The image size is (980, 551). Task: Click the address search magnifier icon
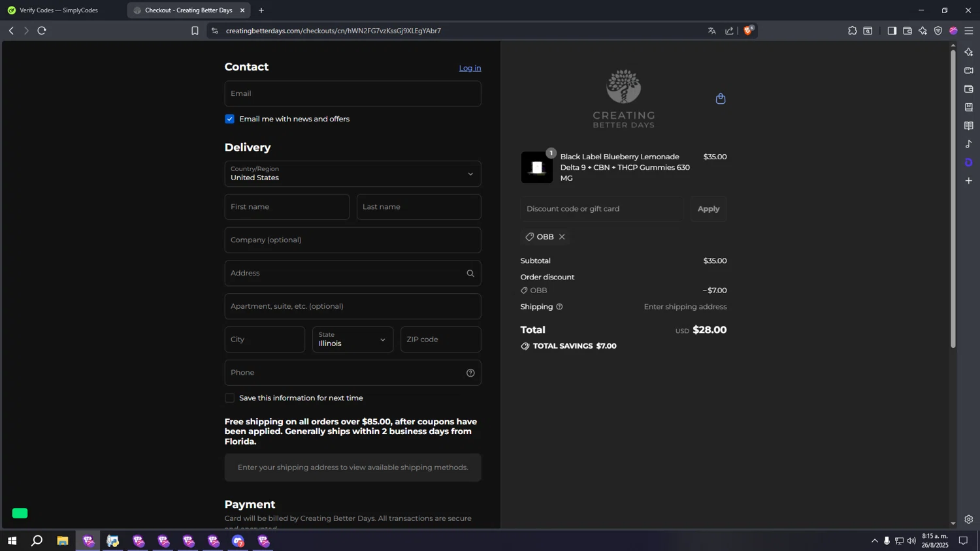click(x=470, y=274)
